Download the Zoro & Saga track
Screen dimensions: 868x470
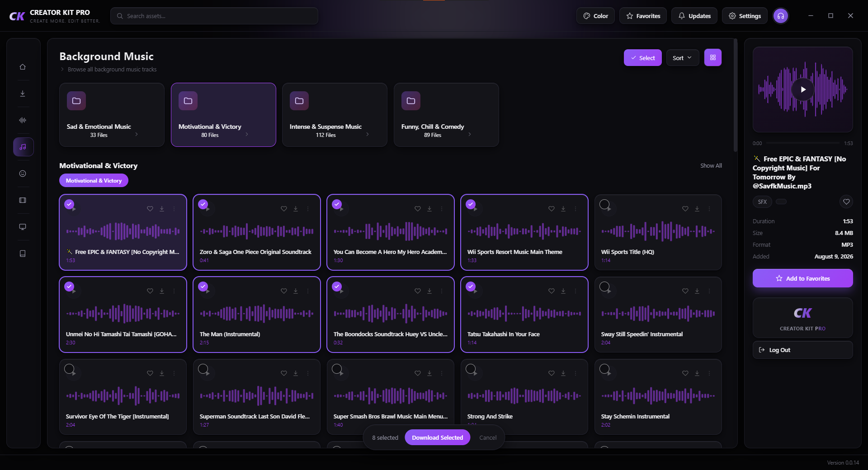[296, 209]
